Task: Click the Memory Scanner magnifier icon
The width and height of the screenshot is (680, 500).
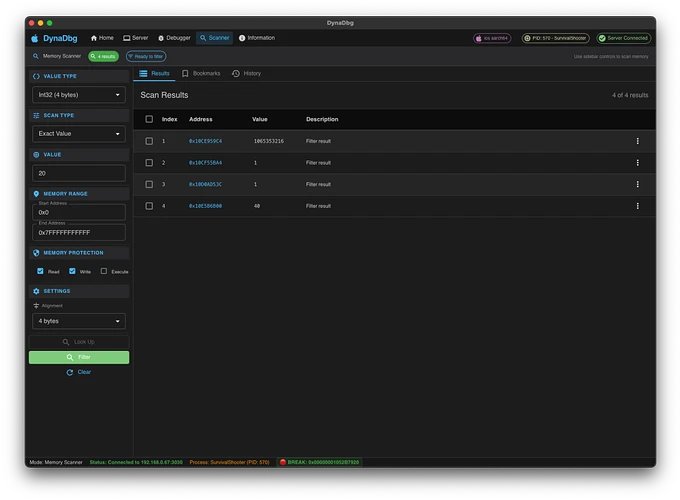Action: pyautogui.click(x=37, y=56)
